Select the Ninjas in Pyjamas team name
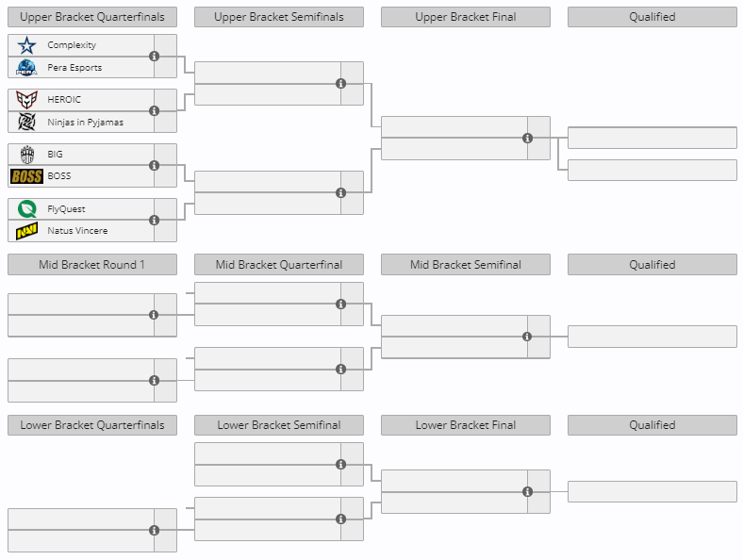 [85, 123]
